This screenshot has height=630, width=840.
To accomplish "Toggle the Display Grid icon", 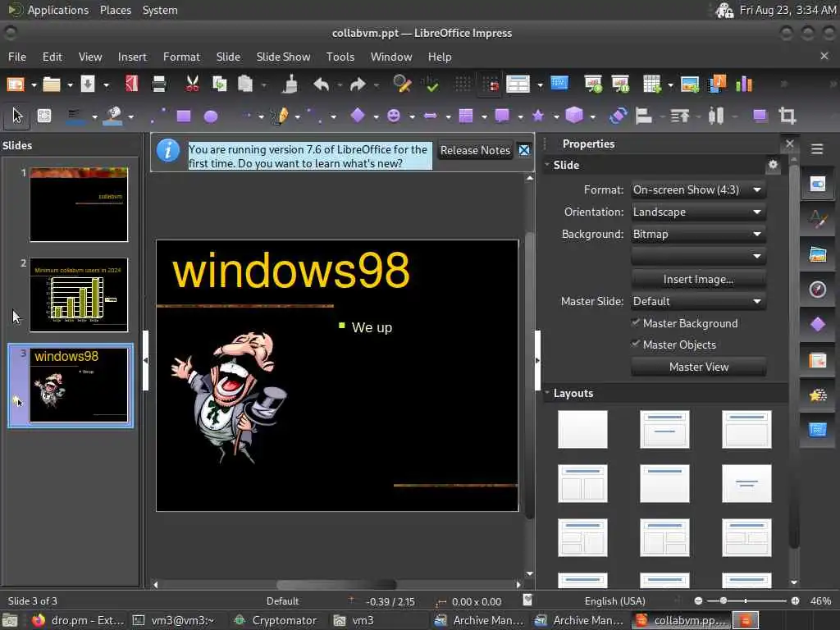I will coord(463,84).
